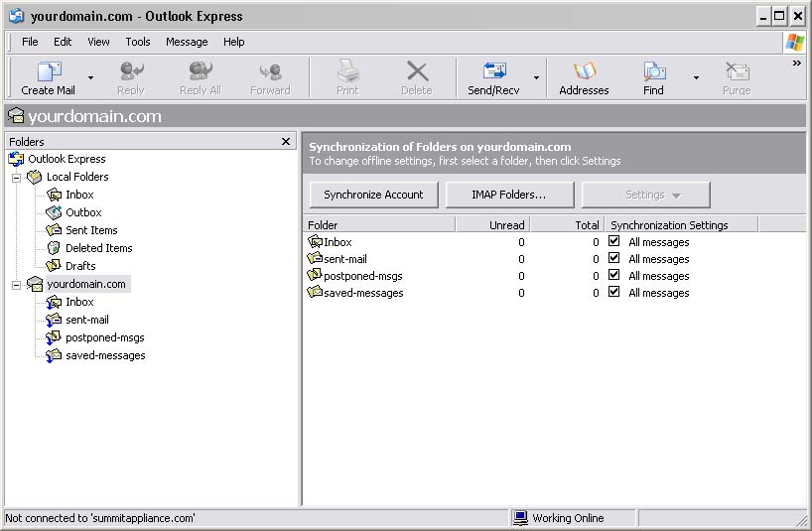Image resolution: width=812 pixels, height=531 pixels.
Task: Open the Edit menu
Action: 63,42
